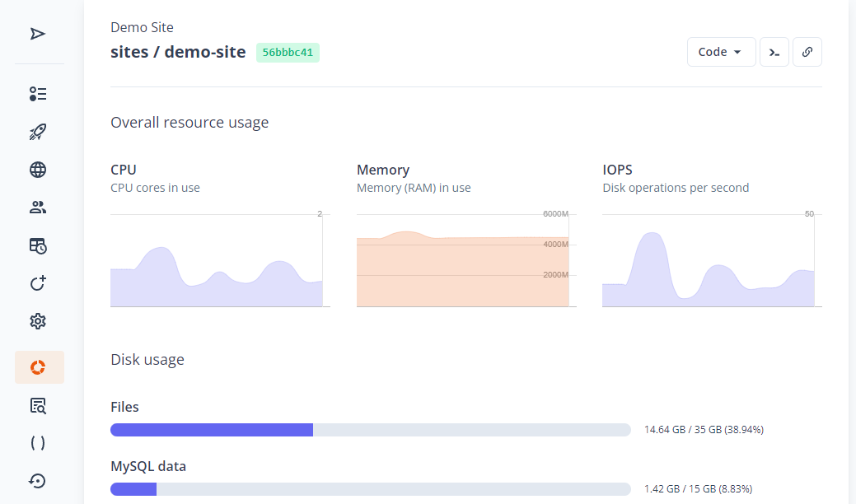Click the "14.64 GB / 35 GB (38.94%)" value

point(704,430)
